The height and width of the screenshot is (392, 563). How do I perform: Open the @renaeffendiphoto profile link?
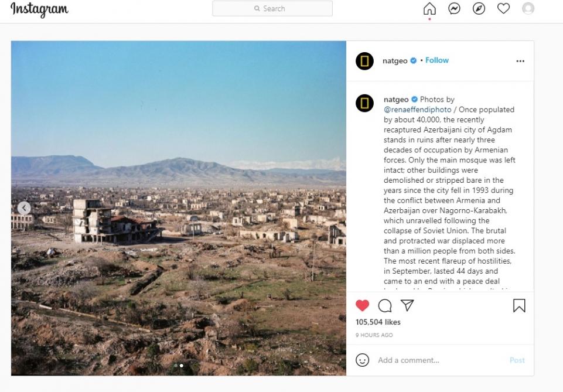point(418,110)
